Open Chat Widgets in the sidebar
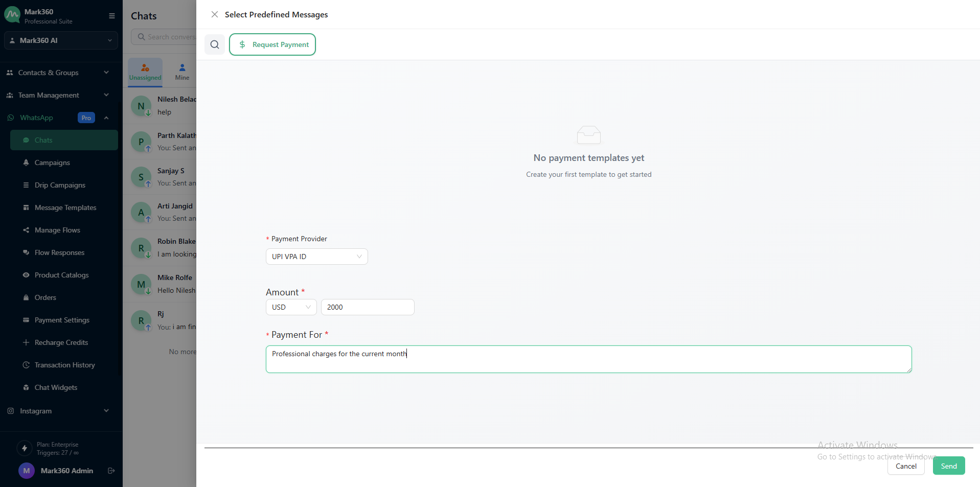The image size is (980, 487). tap(56, 387)
